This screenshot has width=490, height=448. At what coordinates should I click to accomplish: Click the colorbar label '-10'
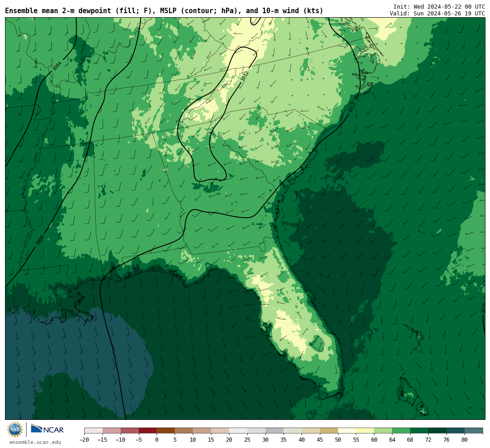pos(121,440)
